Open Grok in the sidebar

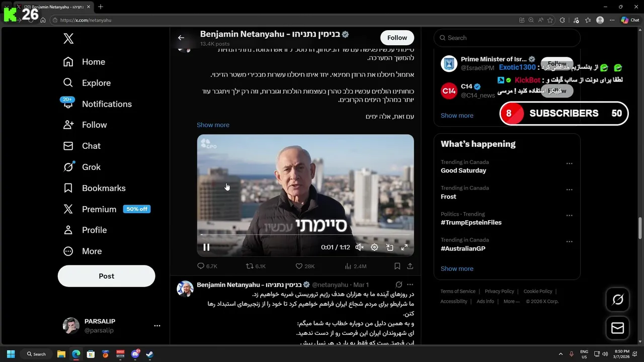click(82, 167)
